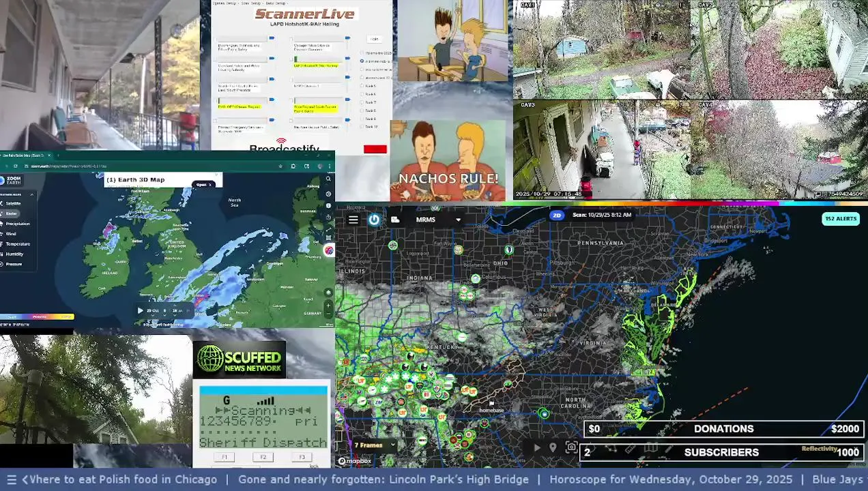The height and width of the screenshot is (491, 868).
Task: Switch radar view with 2D button
Action: [x=557, y=215]
